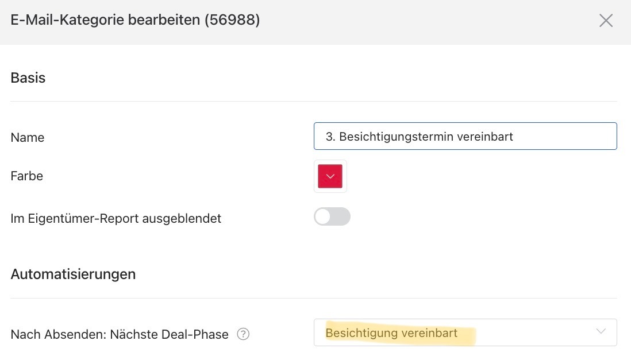Open the Nächste Deal-Phase dropdown
631x364 pixels.
point(465,332)
